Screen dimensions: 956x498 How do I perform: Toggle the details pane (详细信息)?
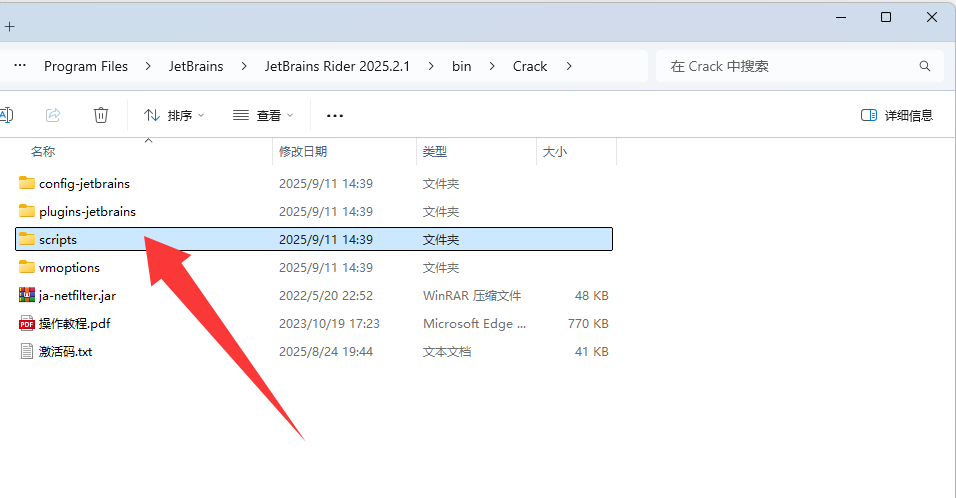896,115
